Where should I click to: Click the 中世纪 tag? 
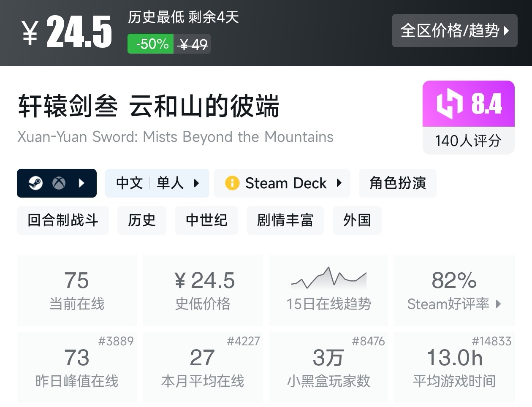pos(206,220)
